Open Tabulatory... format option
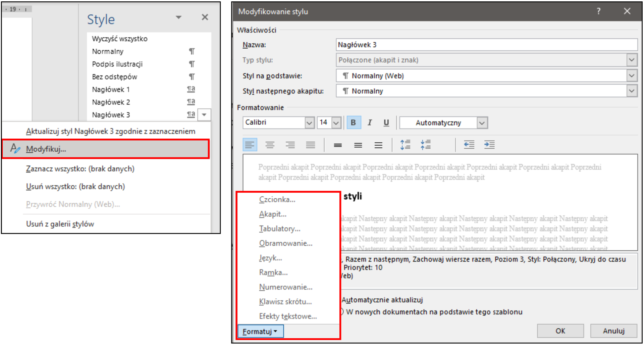This screenshot has width=644, height=345. point(280,229)
